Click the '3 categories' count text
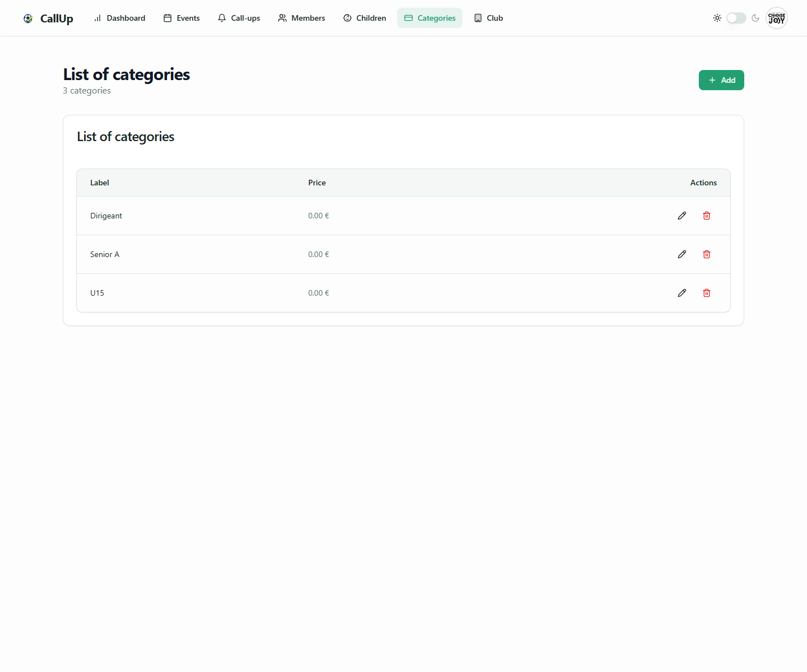Viewport: 807px width, 672px height. (x=87, y=91)
